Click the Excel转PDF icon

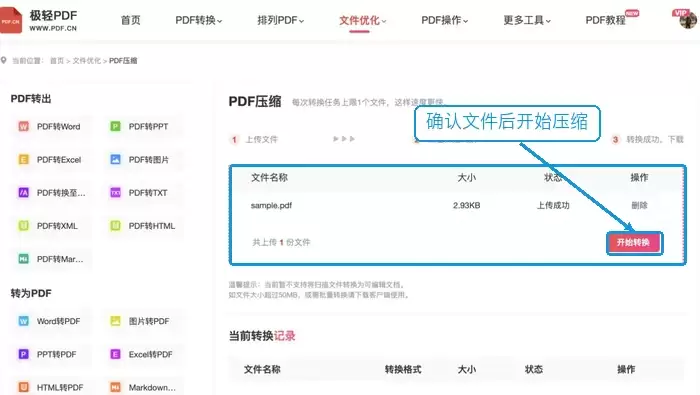(x=115, y=354)
